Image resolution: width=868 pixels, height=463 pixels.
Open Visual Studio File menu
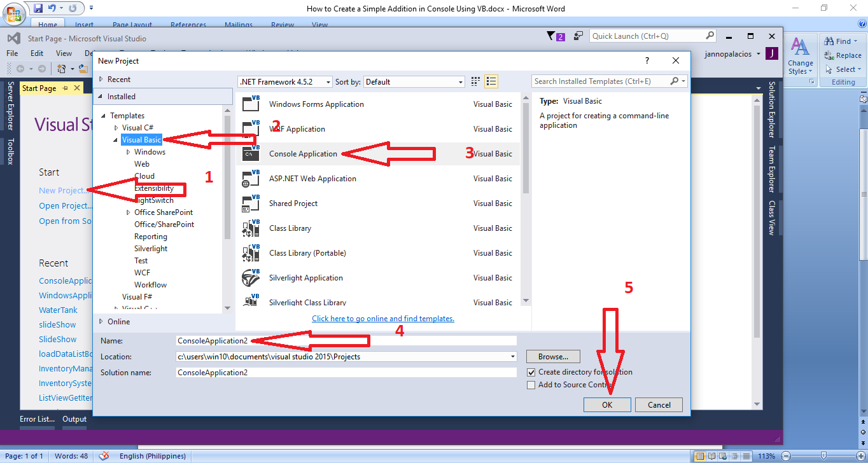tap(12, 53)
